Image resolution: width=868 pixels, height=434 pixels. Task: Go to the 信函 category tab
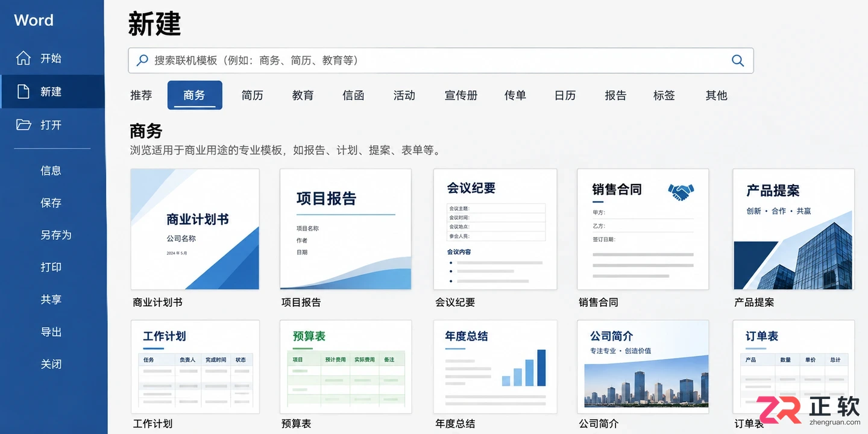353,95
